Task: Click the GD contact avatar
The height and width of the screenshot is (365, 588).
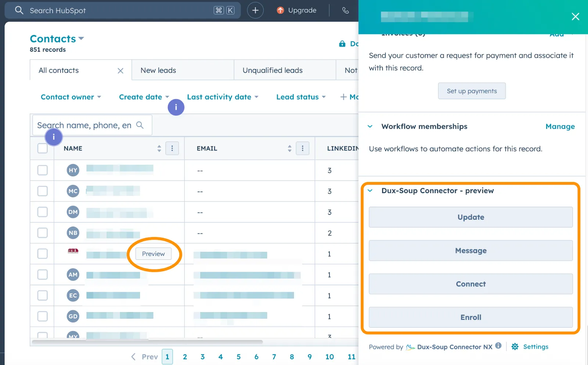Action: (73, 316)
